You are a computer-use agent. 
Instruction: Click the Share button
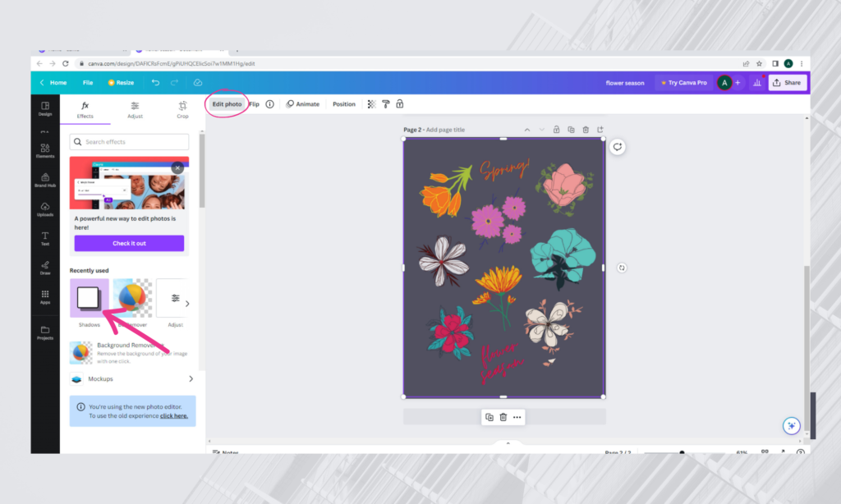[x=788, y=83]
